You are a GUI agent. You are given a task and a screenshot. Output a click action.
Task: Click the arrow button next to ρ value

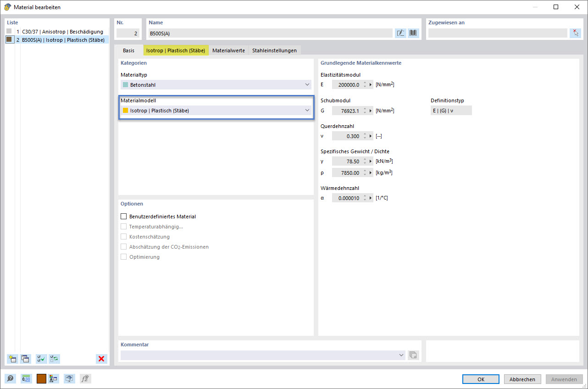(x=371, y=173)
